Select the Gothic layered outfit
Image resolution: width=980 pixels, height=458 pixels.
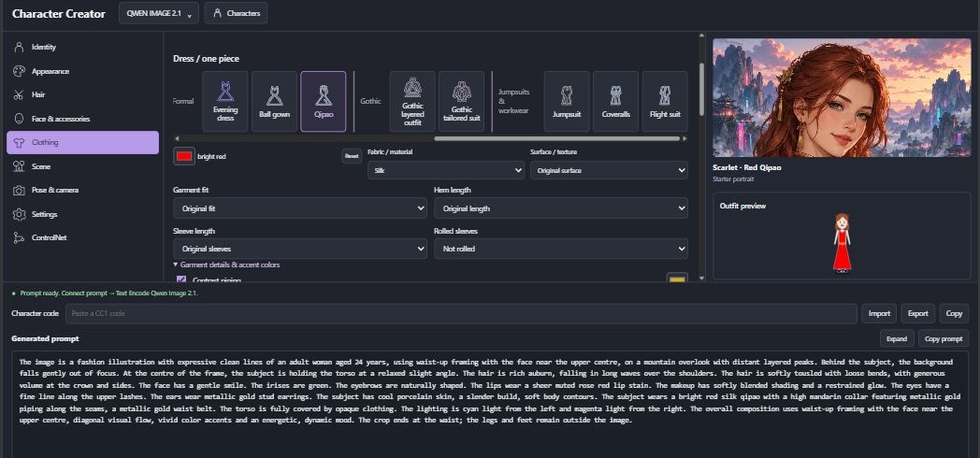click(x=412, y=101)
